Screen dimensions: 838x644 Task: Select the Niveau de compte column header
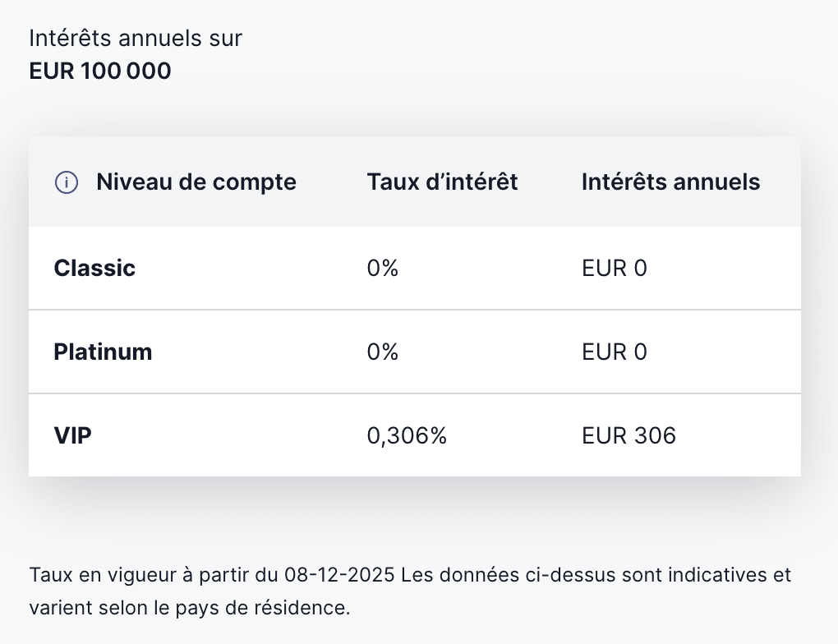[196, 182]
